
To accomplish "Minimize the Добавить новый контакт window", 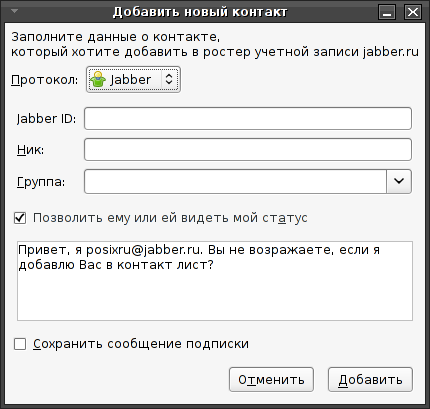I will coord(387,12).
